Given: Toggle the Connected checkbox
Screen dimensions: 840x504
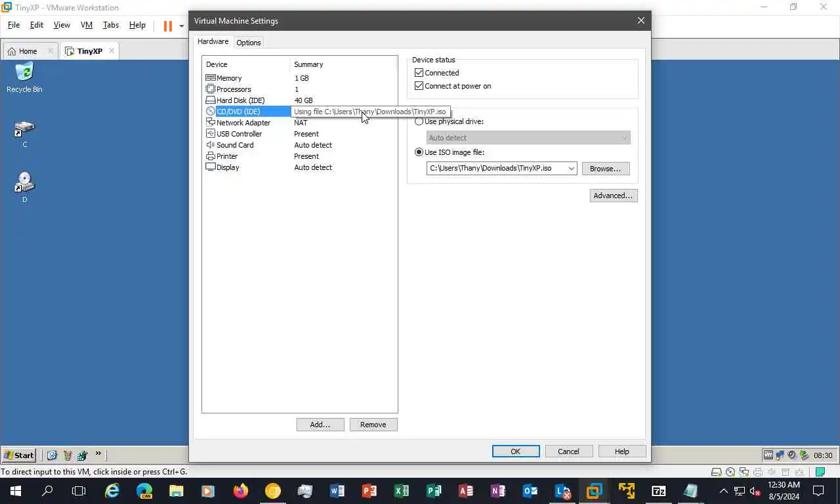Looking at the screenshot, I should (419, 73).
